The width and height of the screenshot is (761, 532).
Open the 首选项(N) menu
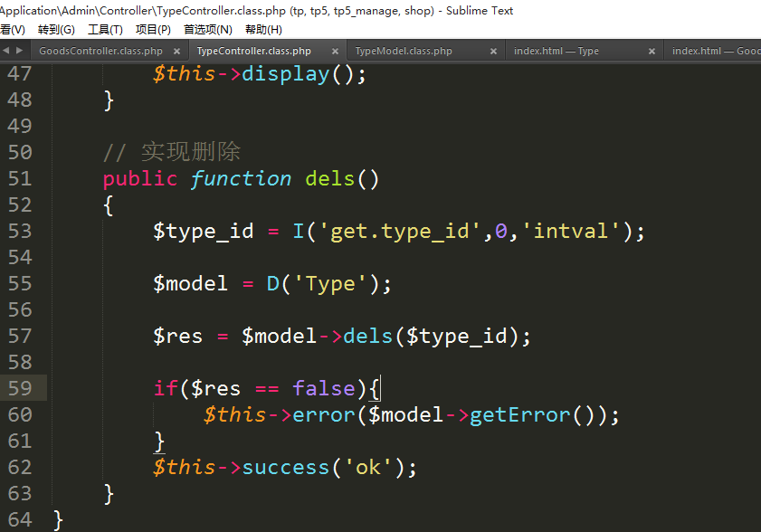207,30
